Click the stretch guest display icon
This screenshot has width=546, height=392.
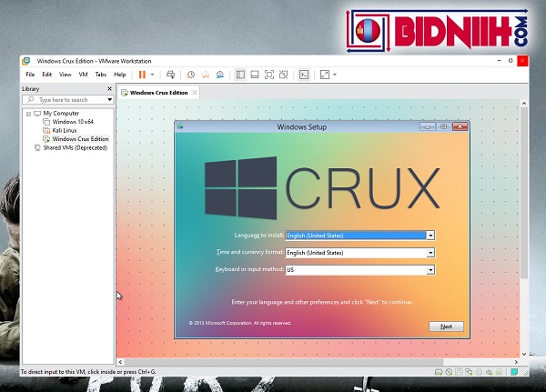(325, 75)
